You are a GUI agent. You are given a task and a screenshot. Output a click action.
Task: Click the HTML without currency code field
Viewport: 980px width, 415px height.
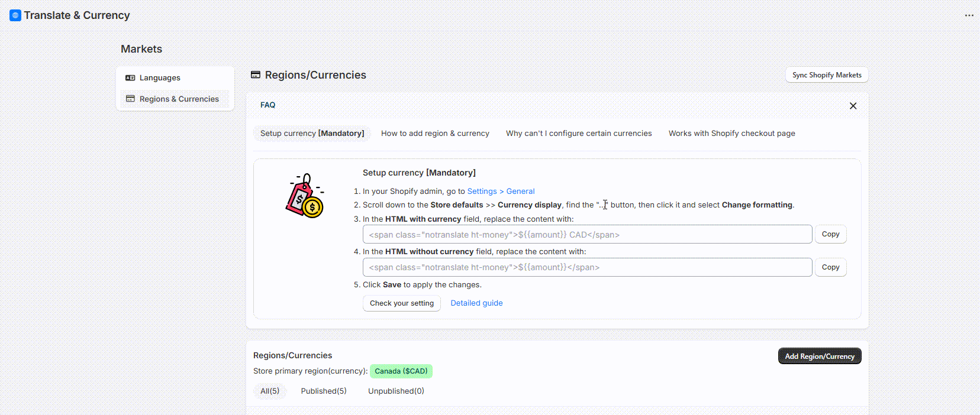587,267
